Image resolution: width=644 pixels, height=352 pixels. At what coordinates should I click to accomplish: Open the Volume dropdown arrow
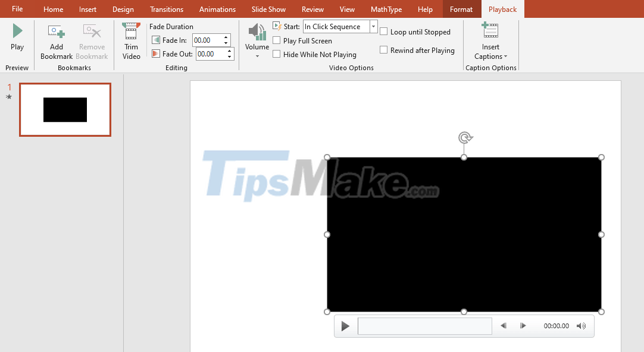[257, 55]
